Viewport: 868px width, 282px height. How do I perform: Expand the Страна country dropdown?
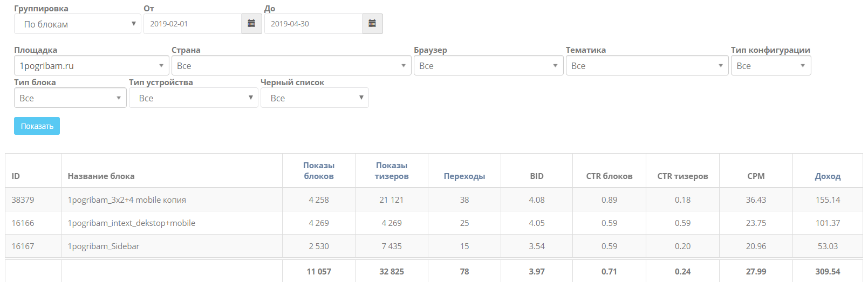point(291,66)
